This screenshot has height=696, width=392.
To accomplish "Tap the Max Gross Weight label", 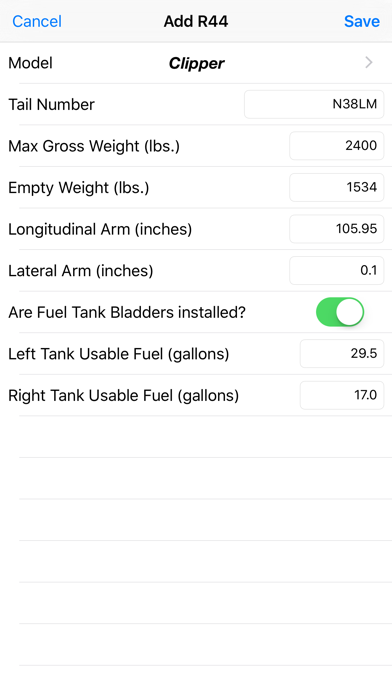I will (x=94, y=146).
